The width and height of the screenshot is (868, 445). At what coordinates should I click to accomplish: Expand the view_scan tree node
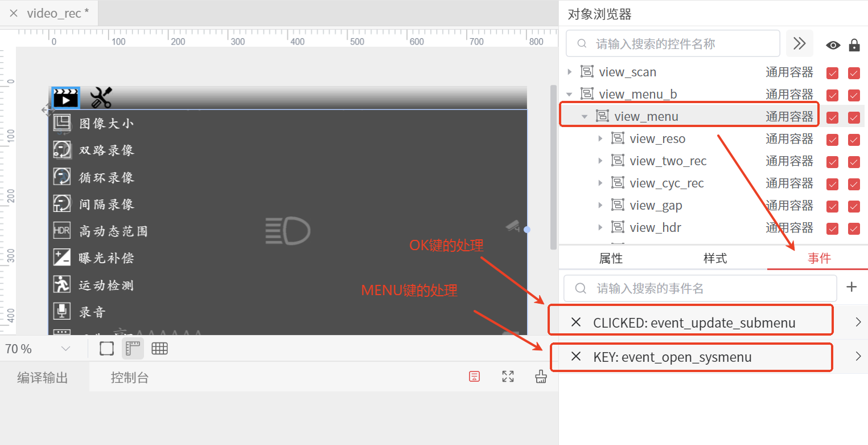[570, 72]
